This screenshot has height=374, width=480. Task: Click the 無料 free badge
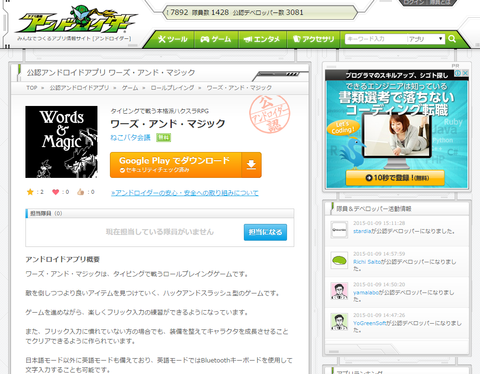164,138
